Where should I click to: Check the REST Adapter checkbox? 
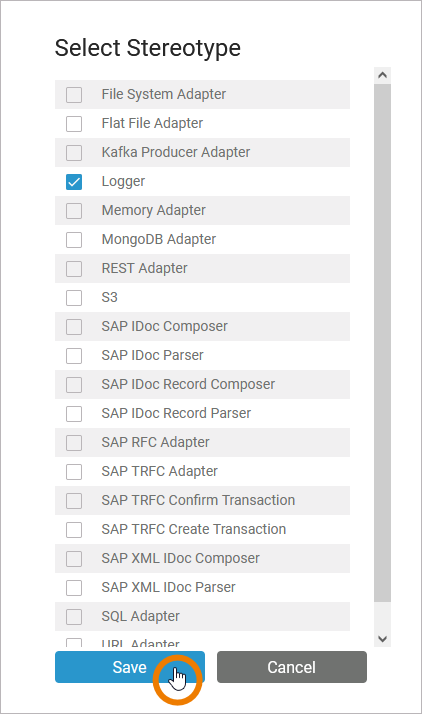point(74,269)
